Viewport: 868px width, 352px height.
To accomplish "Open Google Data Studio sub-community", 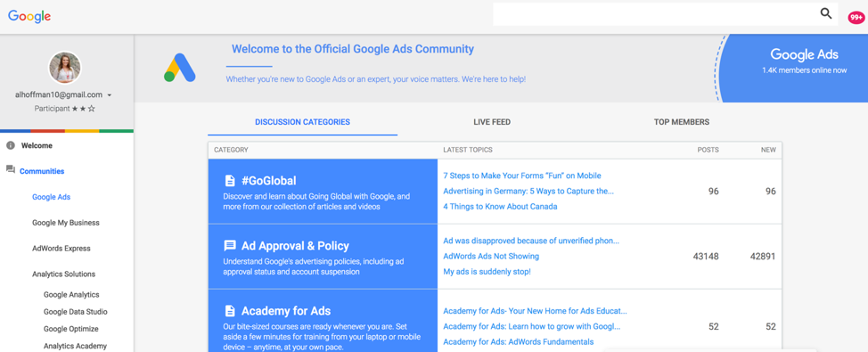I will click(x=75, y=312).
